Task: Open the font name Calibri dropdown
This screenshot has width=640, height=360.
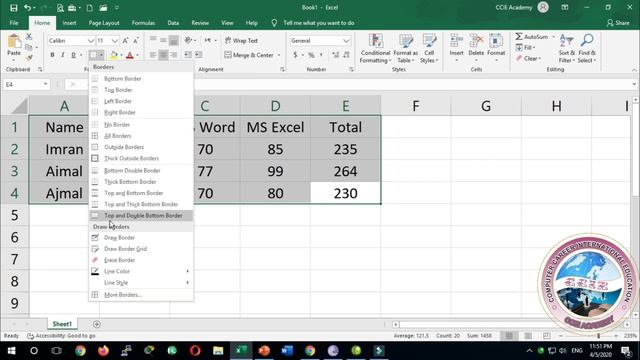Action: 91,40
